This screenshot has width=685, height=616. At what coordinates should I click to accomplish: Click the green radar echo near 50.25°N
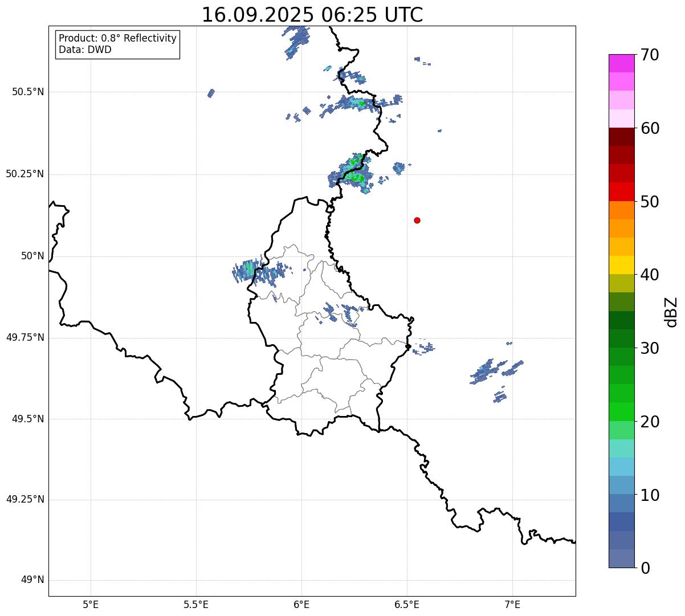tap(351, 173)
